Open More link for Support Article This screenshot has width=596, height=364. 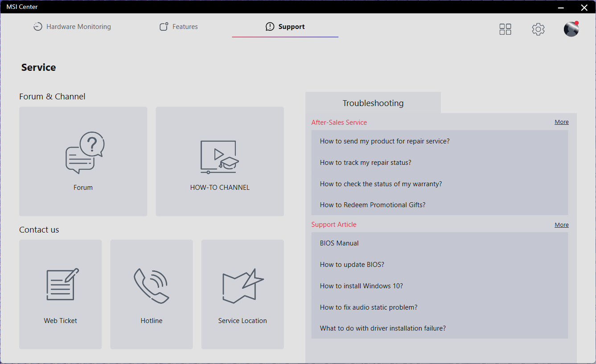[x=562, y=225]
